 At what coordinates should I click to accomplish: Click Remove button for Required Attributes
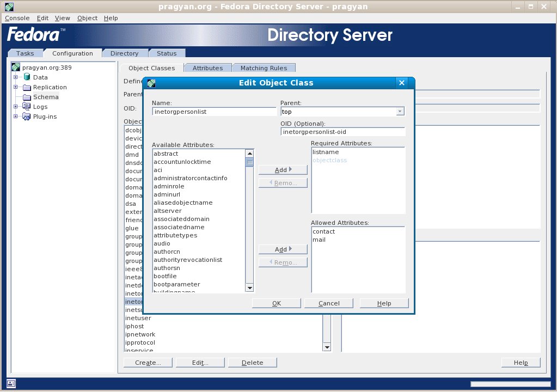tap(283, 183)
